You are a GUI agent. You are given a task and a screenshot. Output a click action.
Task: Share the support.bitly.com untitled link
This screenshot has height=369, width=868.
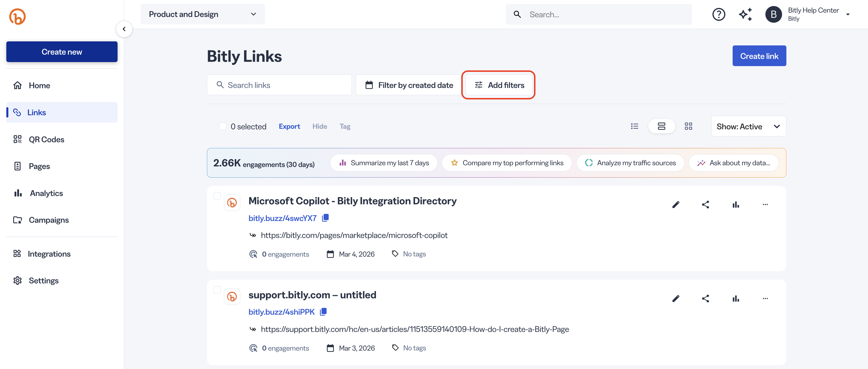[x=706, y=299]
